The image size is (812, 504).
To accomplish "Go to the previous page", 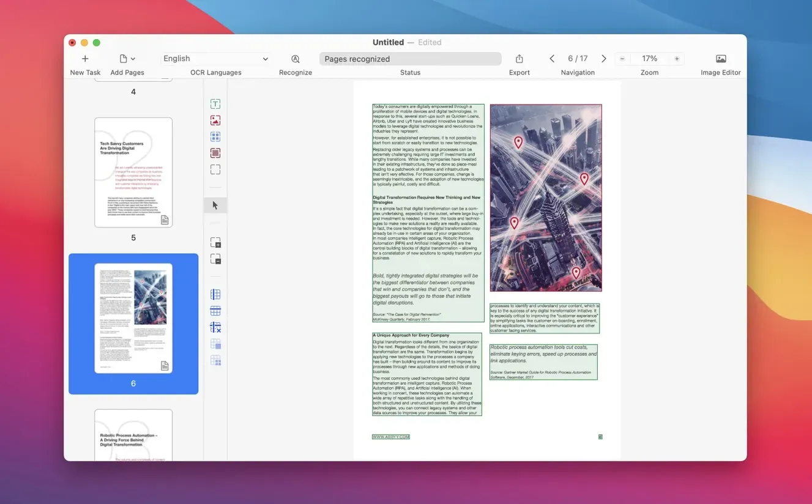I will [x=552, y=59].
